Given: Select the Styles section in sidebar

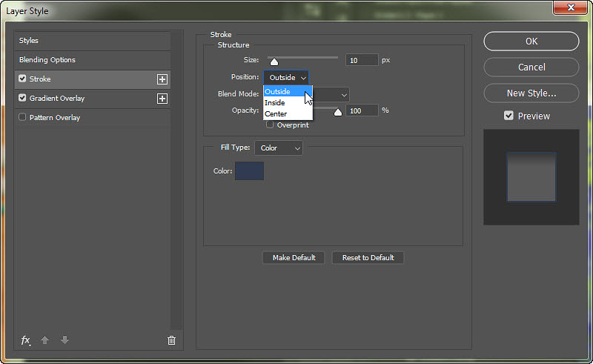Looking at the screenshot, I should (93, 41).
